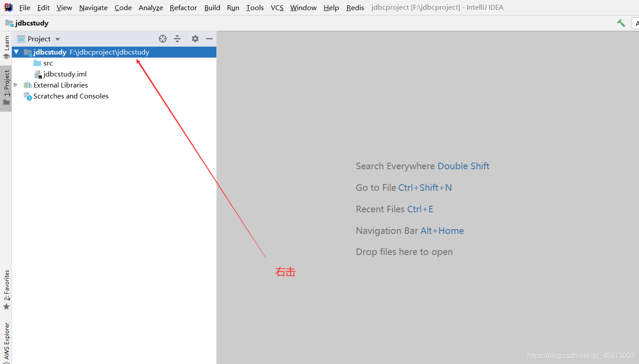Click the Project view window icon
Screen dimensions: 639x364
(x=21, y=39)
